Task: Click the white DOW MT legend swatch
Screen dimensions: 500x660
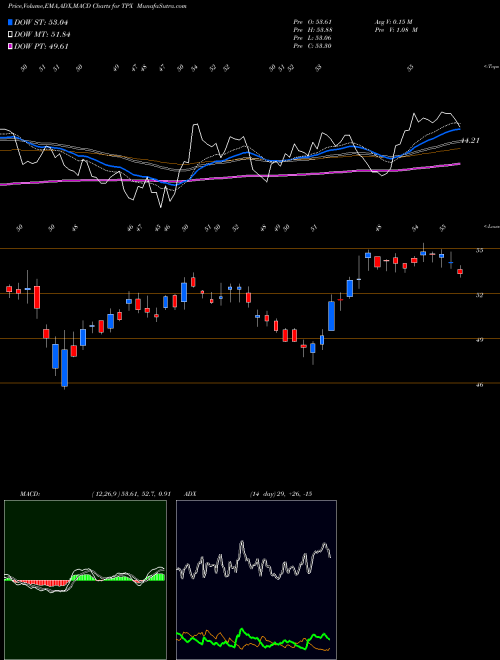Action: click(x=10, y=35)
